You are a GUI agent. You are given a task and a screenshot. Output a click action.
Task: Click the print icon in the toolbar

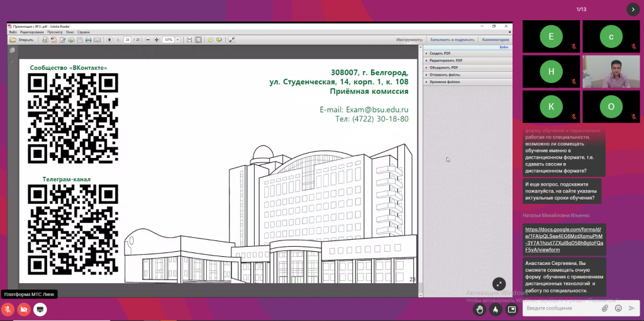(88, 40)
